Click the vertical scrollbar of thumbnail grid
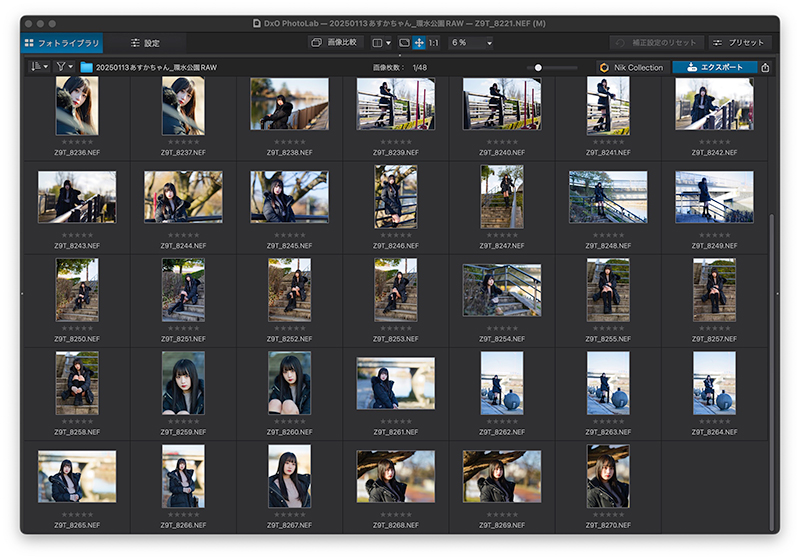Viewport: 800px width, 559px height. coord(771,372)
